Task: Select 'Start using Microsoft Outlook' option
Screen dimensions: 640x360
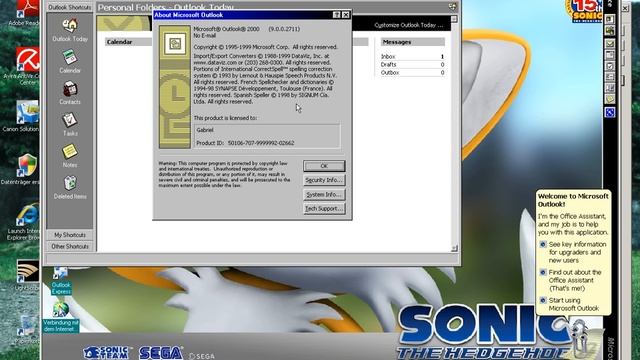Action: (569, 304)
